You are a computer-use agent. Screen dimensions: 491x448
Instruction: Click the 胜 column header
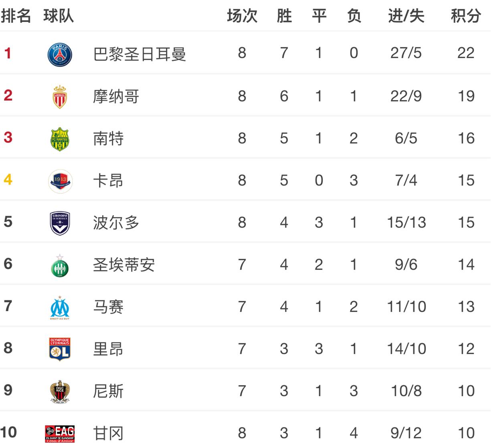pyautogui.click(x=284, y=16)
